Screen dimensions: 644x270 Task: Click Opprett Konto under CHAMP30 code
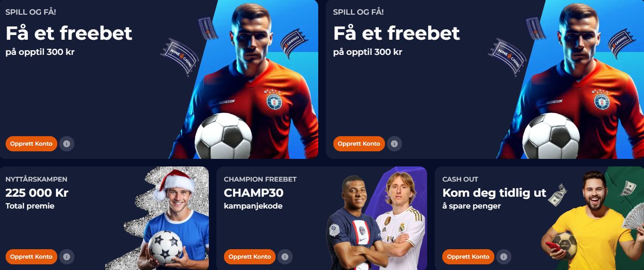coord(250,257)
